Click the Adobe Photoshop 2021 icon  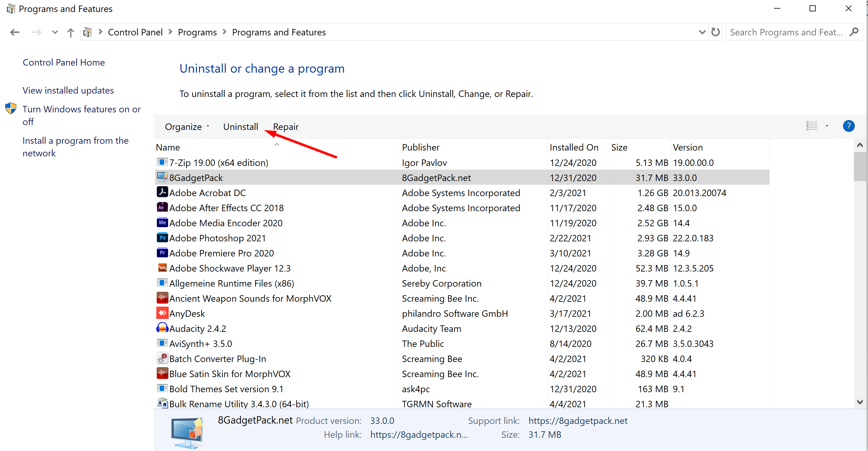click(x=162, y=238)
